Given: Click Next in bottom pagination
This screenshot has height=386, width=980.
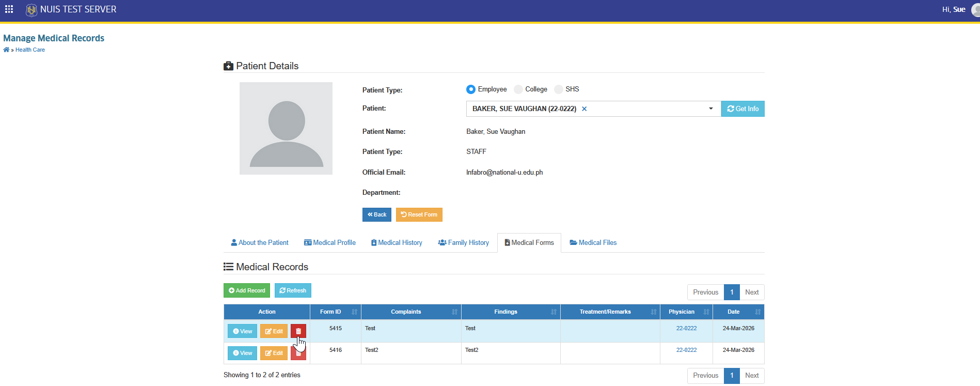Looking at the screenshot, I should click(752, 376).
